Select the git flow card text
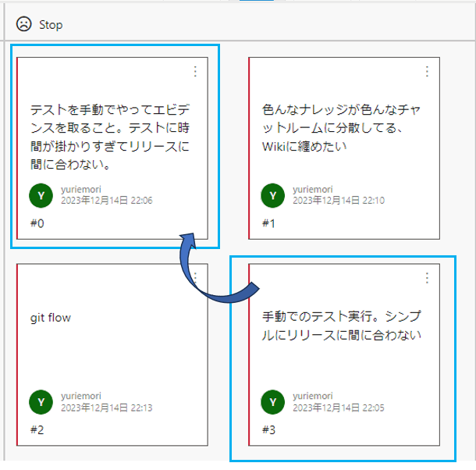476x470 pixels. click(51, 318)
